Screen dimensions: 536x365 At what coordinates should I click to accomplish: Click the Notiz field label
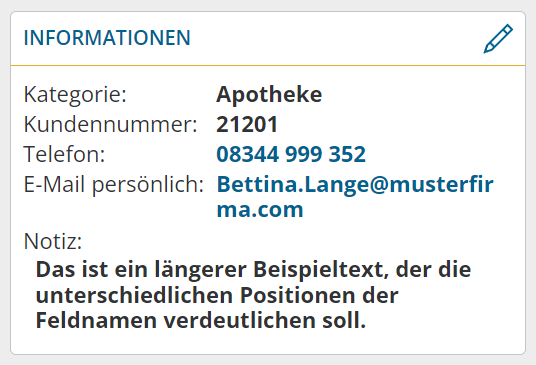point(53,241)
